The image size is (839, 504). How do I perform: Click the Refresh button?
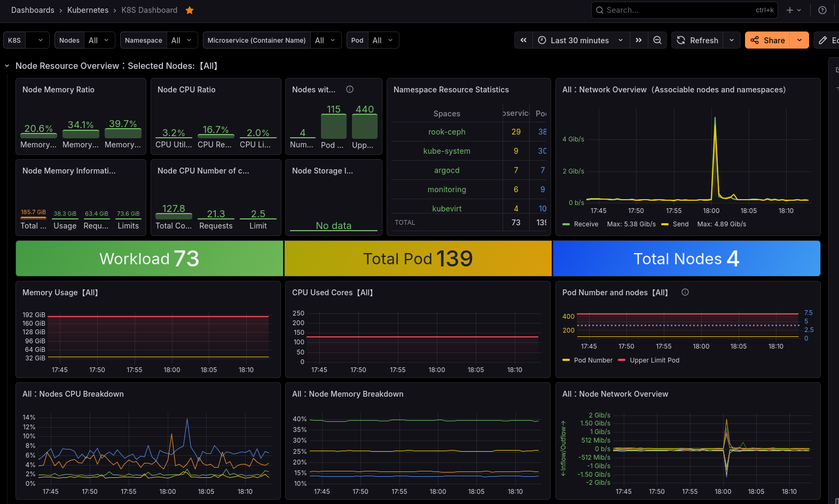697,40
